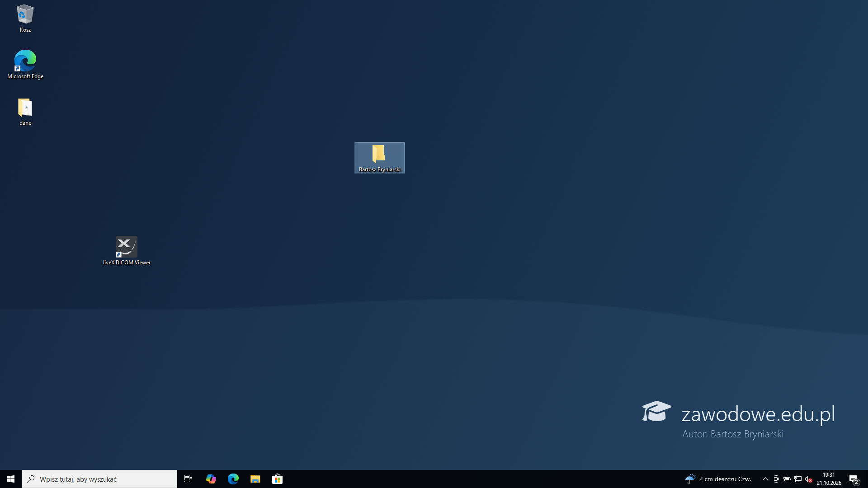Screen dimensions: 868x488
Task: Open the clock showing 19:31
Action: click(829, 479)
